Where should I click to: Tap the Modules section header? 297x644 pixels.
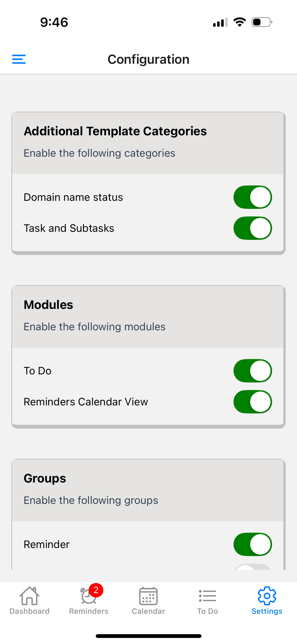[48, 305]
